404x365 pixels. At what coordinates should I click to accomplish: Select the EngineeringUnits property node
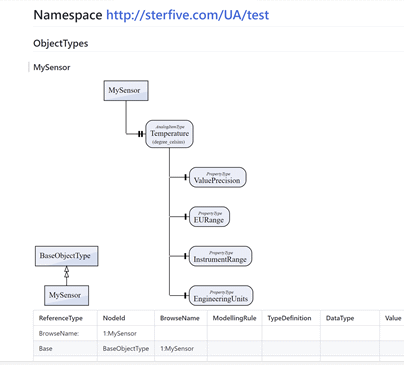(221, 295)
